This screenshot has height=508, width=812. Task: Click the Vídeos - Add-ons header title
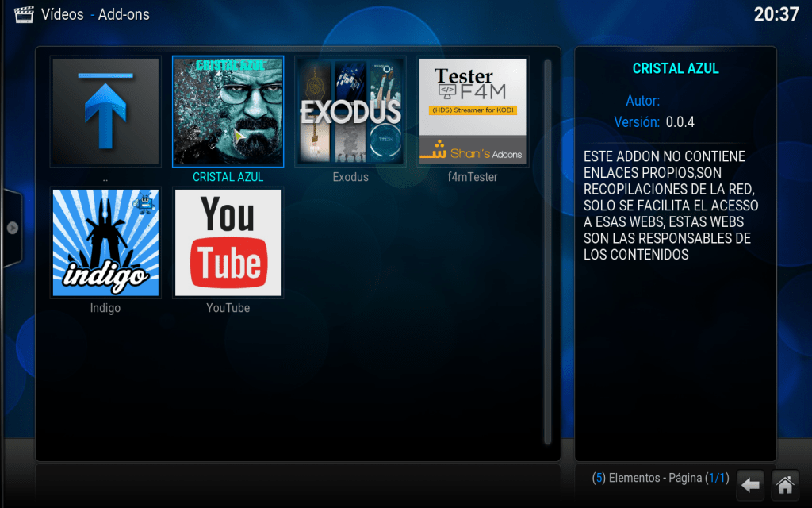coord(95,14)
